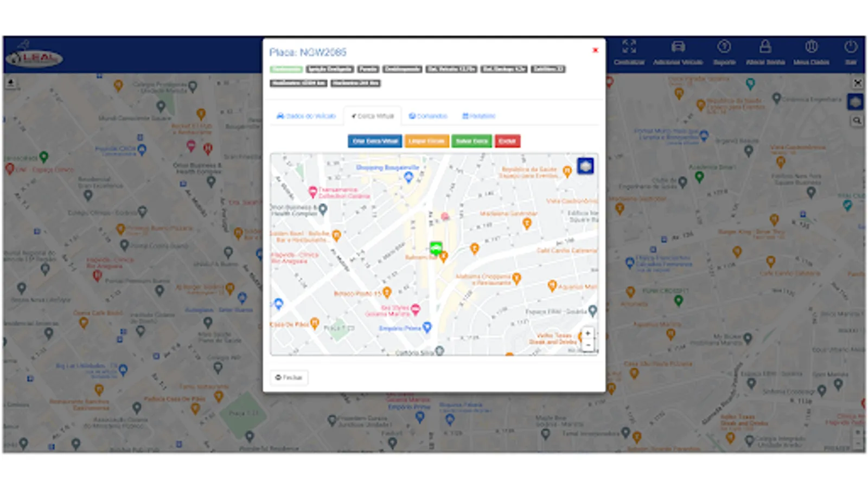Click the Sair power icon
Screen dimensions: 868x488
850,46
